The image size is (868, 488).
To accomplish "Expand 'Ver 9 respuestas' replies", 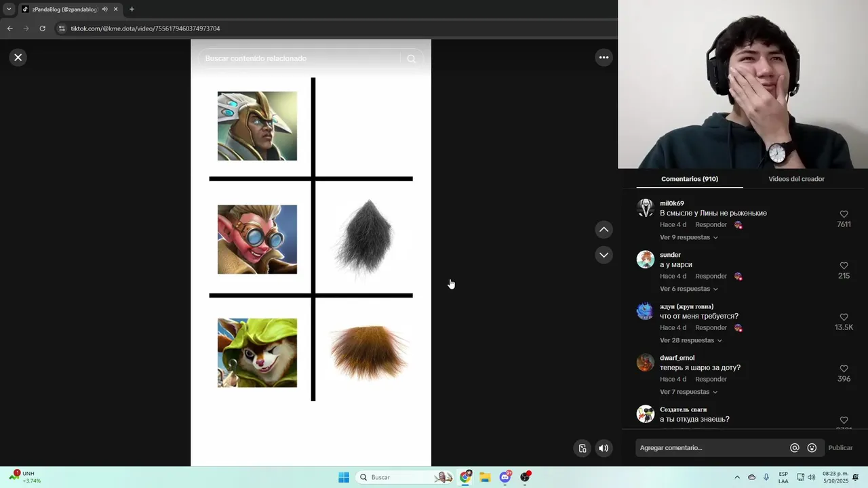I will point(688,237).
